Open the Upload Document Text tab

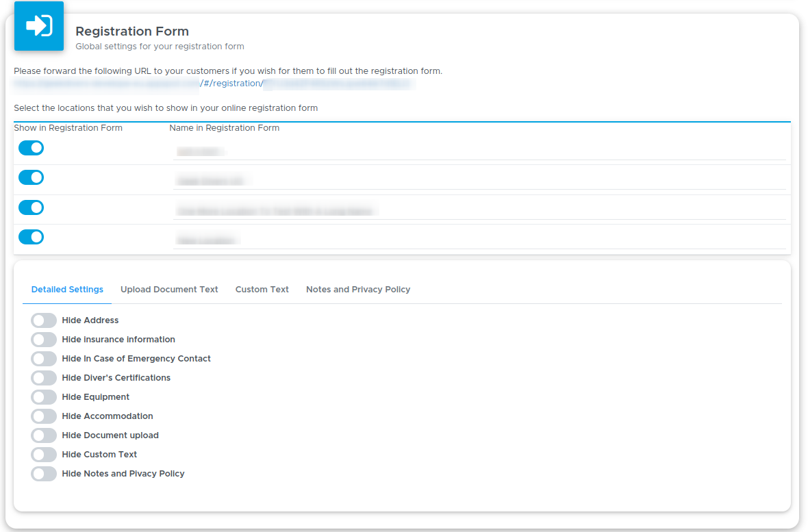pyautogui.click(x=169, y=290)
